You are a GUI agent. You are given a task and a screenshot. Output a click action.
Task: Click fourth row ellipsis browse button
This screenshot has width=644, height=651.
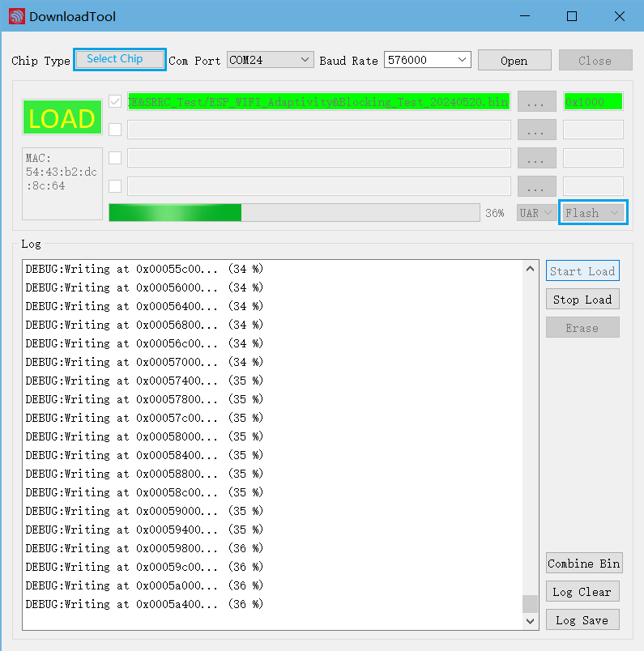536,186
